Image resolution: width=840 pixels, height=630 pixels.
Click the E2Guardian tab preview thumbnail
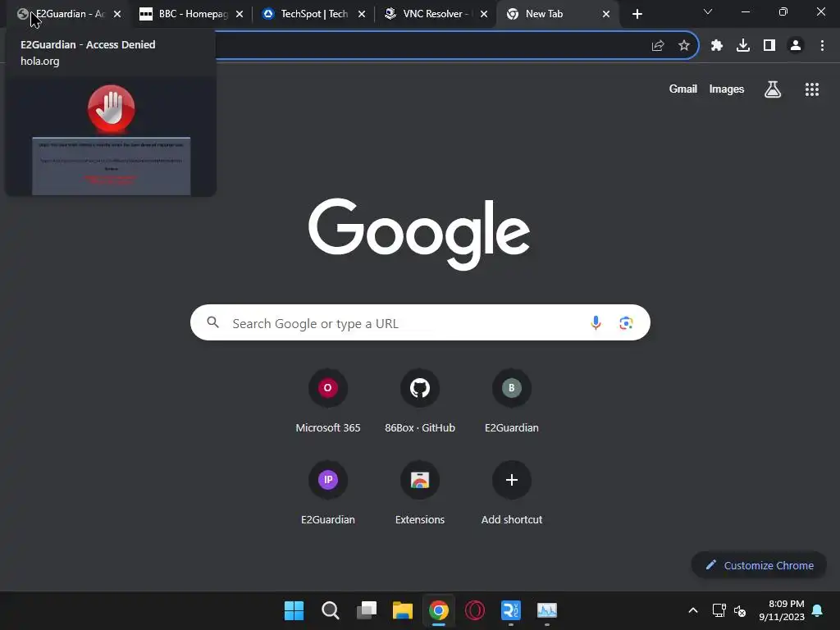point(111,139)
